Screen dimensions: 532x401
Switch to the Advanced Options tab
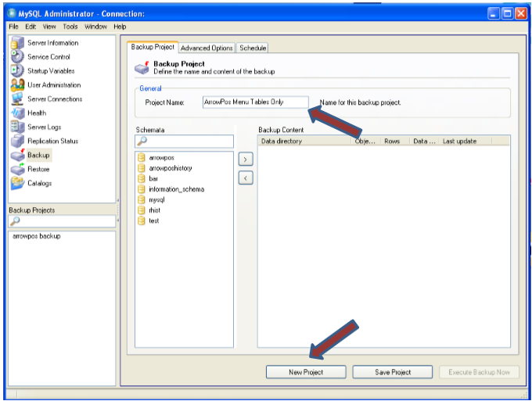point(207,48)
